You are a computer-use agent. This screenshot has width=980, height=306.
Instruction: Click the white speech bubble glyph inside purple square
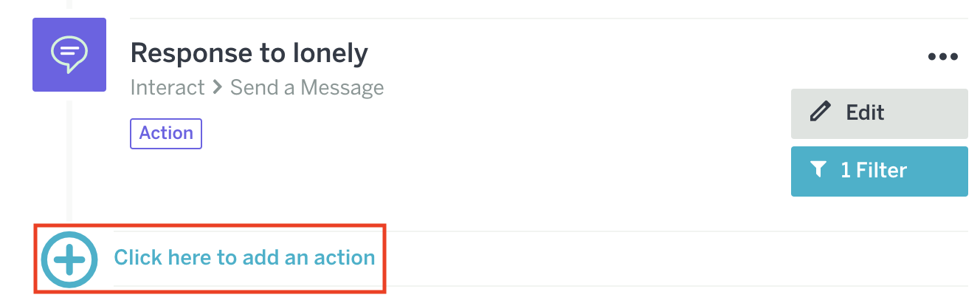click(x=69, y=53)
